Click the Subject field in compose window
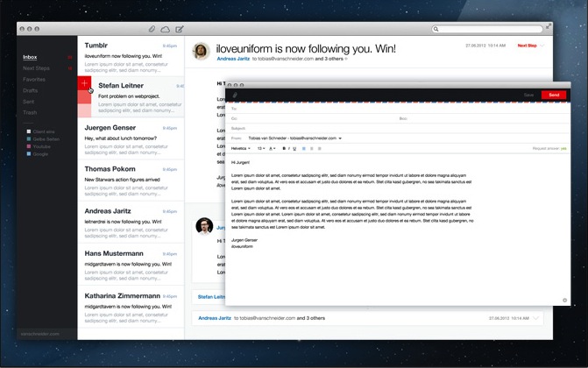The width and height of the screenshot is (588, 368). click(398, 128)
